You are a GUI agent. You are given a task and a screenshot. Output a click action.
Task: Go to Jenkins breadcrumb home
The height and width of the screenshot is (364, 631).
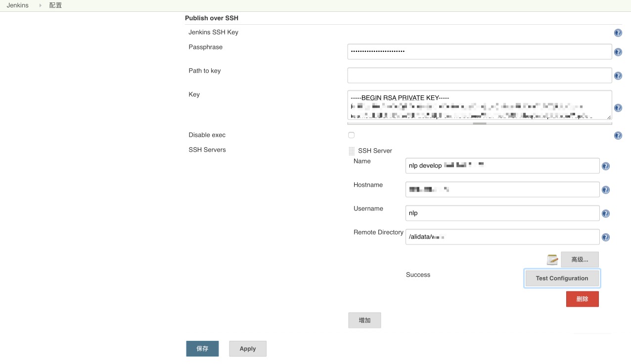coord(18,5)
